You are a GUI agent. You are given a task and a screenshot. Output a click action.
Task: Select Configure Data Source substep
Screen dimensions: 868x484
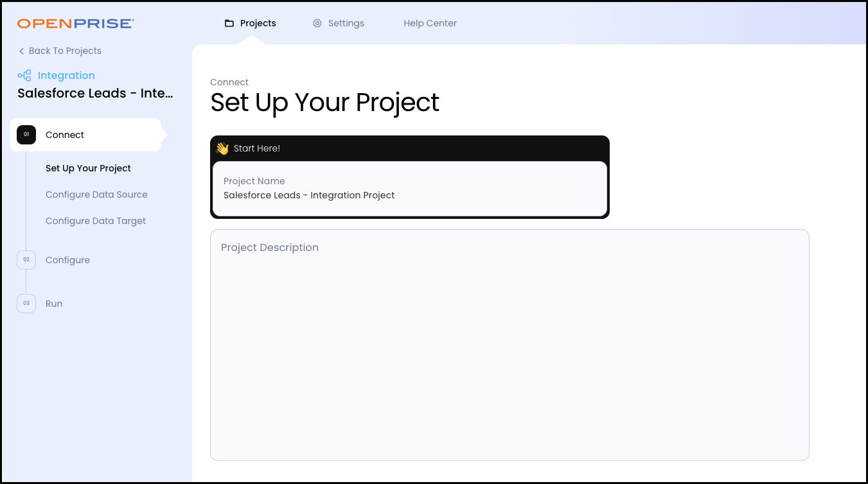click(x=96, y=194)
